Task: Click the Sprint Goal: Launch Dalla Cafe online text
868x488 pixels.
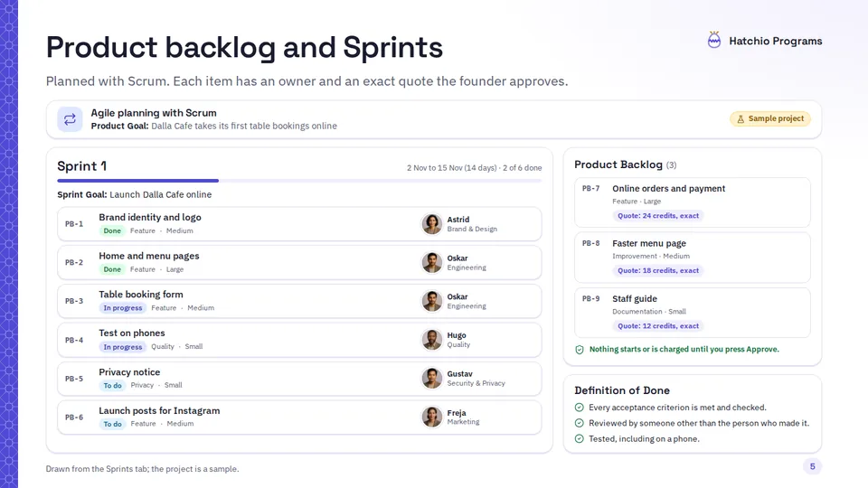Action: click(135, 195)
